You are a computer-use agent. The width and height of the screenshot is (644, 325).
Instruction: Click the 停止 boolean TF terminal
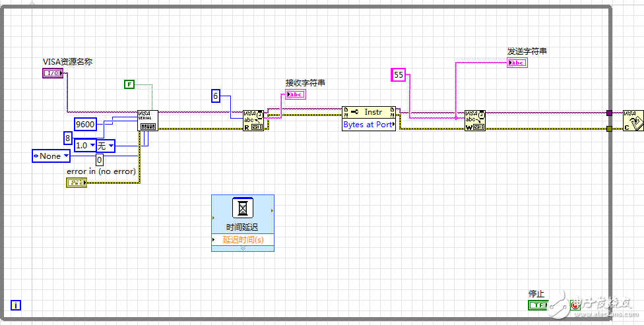pyautogui.click(x=538, y=305)
